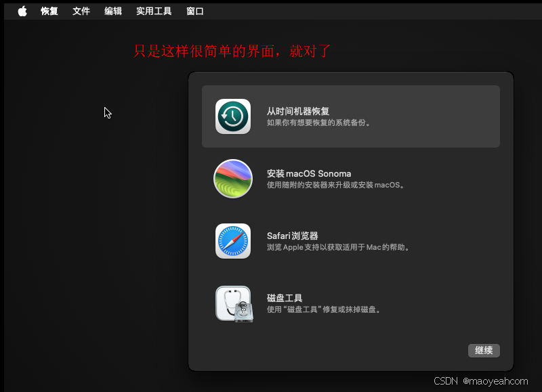542x392 pixels.
Task: Open the 编辑 menu
Action: pyautogui.click(x=112, y=11)
